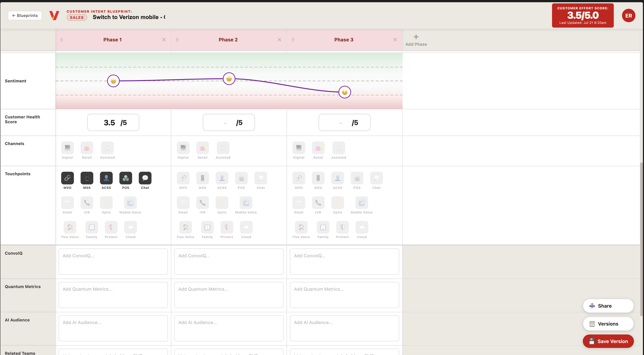Click the Phase 1 sentiment marker
Screen dimensions: 644x355
113,81
